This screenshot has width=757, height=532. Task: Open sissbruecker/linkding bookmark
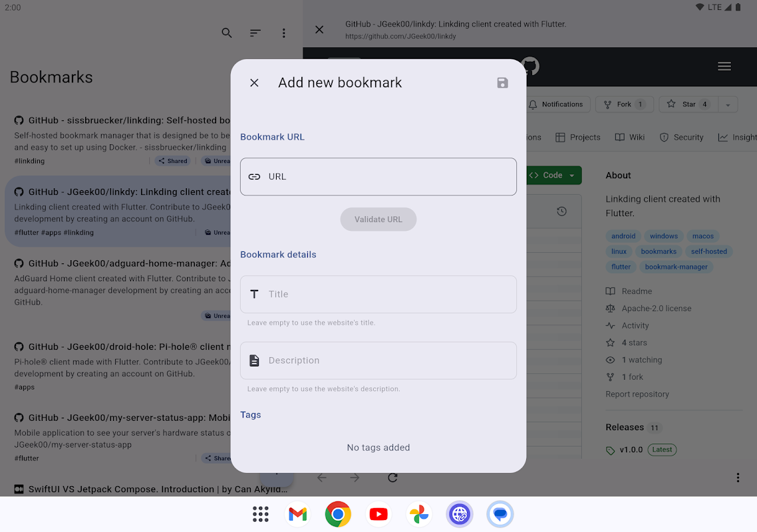click(x=122, y=140)
